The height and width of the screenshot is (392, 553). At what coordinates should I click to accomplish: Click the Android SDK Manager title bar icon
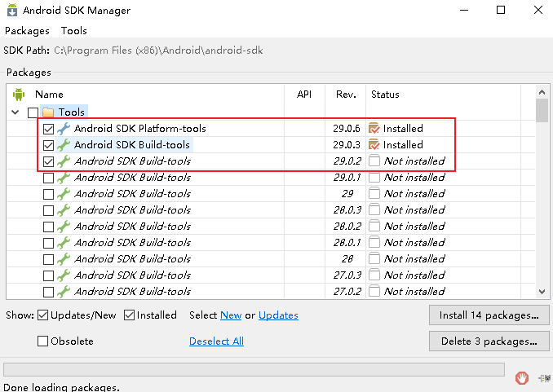click(12, 10)
